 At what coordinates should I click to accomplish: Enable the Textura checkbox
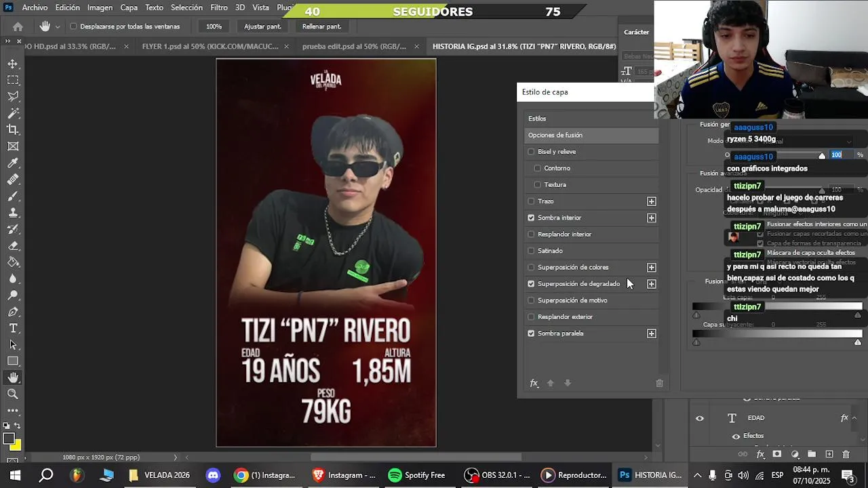click(538, 184)
